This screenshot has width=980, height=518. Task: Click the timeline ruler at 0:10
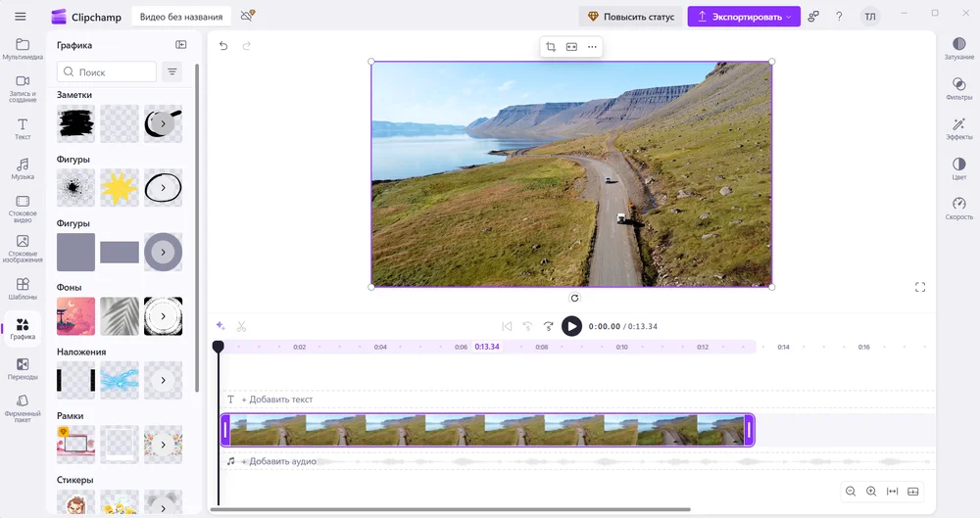[621, 347]
